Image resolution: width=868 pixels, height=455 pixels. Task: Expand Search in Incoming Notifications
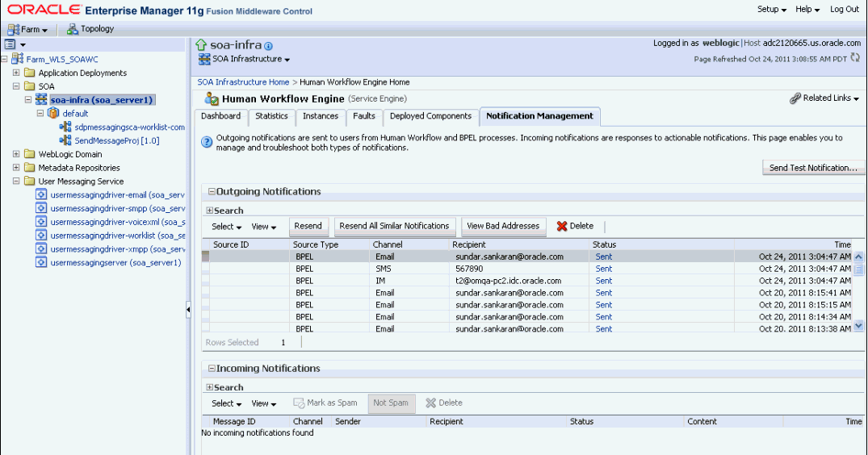(x=210, y=387)
